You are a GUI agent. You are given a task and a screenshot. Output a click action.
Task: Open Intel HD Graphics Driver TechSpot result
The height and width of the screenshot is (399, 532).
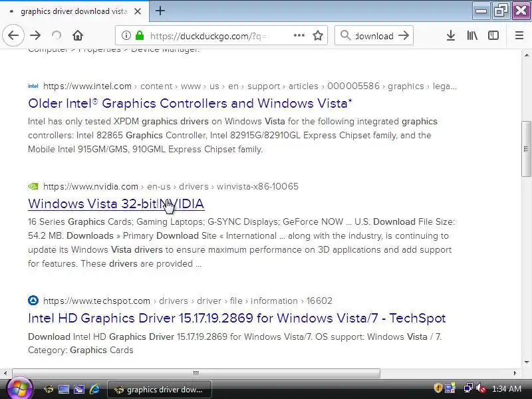coord(237,318)
